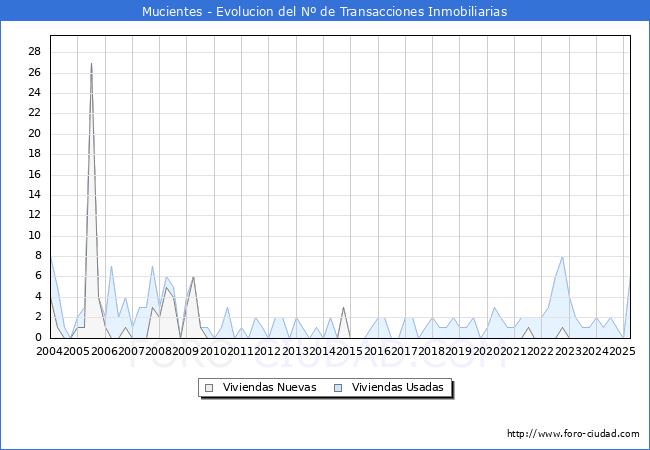Click the Viviendas Nuevas legend swatch
650x450 pixels.
coord(209,388)
